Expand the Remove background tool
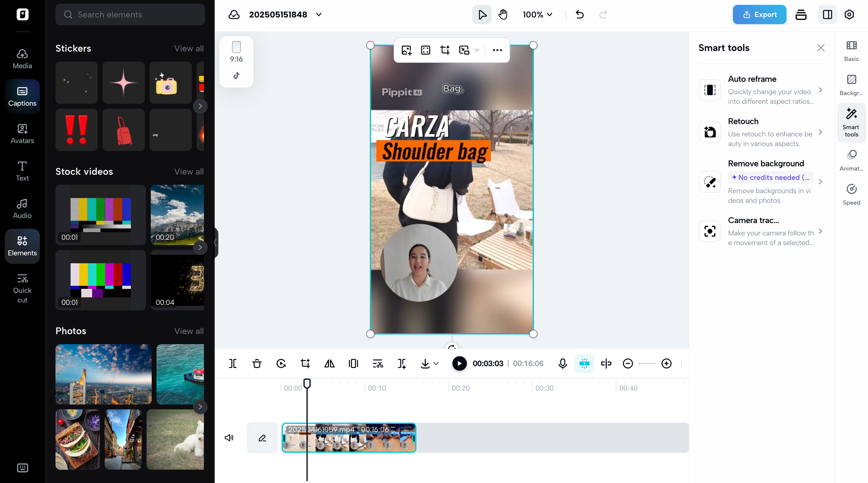868x483 pixels. coord(762,181)
